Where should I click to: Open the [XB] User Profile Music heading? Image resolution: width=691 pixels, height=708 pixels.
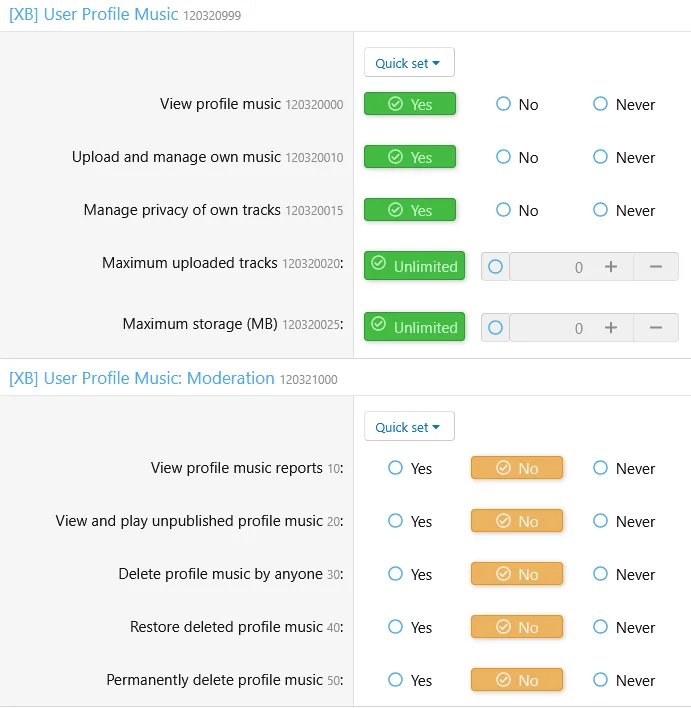click(93, 14)
